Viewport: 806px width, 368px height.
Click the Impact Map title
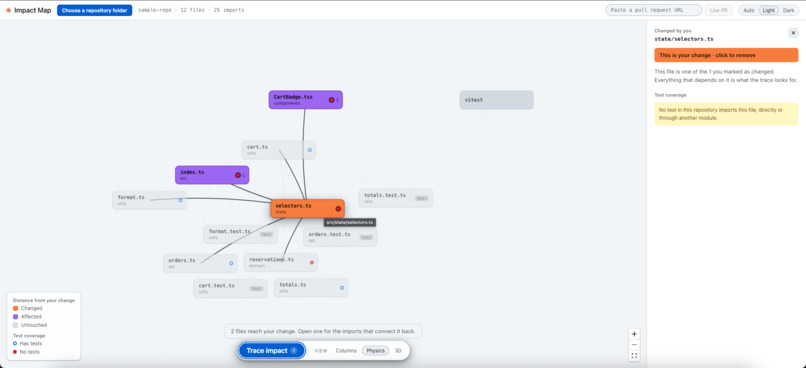click(x=32, y=10)
